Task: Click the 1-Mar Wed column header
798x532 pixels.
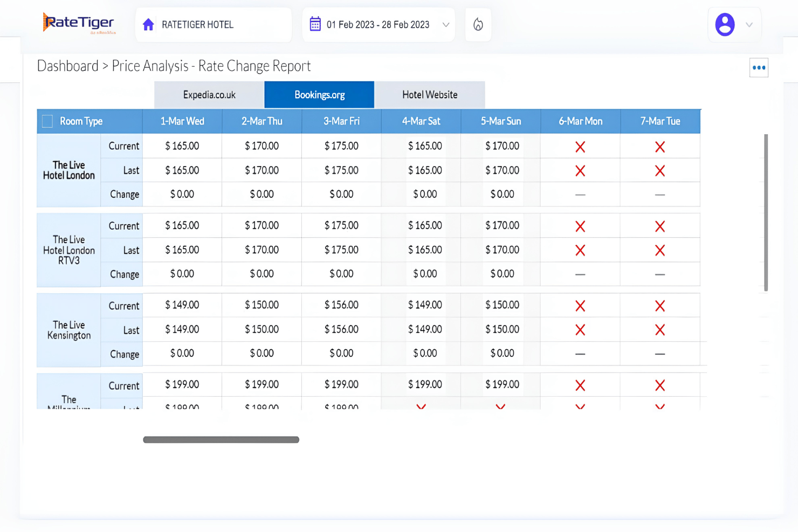Action: click(x=182, y=121)
